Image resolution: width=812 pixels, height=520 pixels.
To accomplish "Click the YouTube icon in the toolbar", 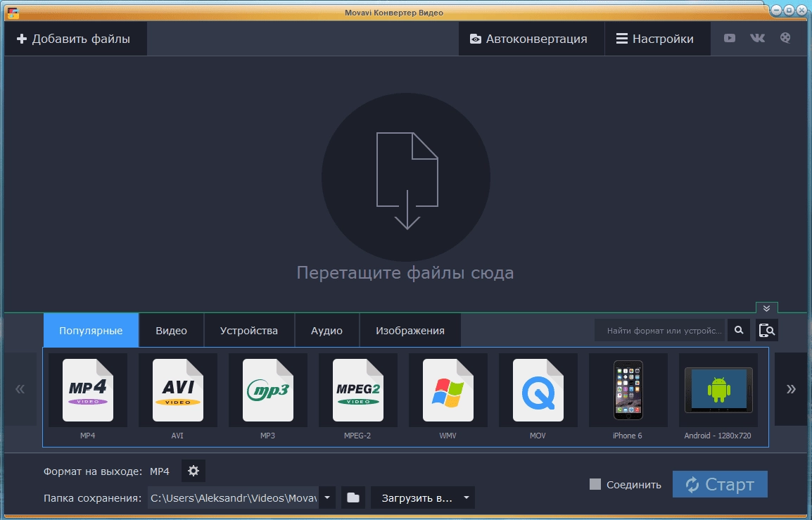I will click(729, 38).
